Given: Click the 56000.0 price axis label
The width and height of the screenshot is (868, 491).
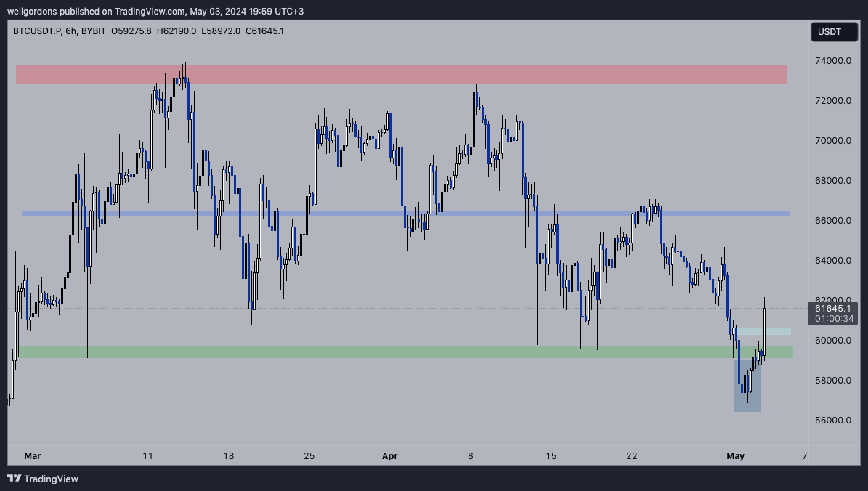Looking at the screenshot, I should [832, 421].
